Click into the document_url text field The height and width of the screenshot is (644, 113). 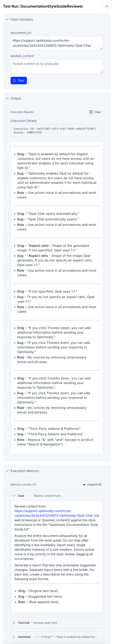click(57, 43)
